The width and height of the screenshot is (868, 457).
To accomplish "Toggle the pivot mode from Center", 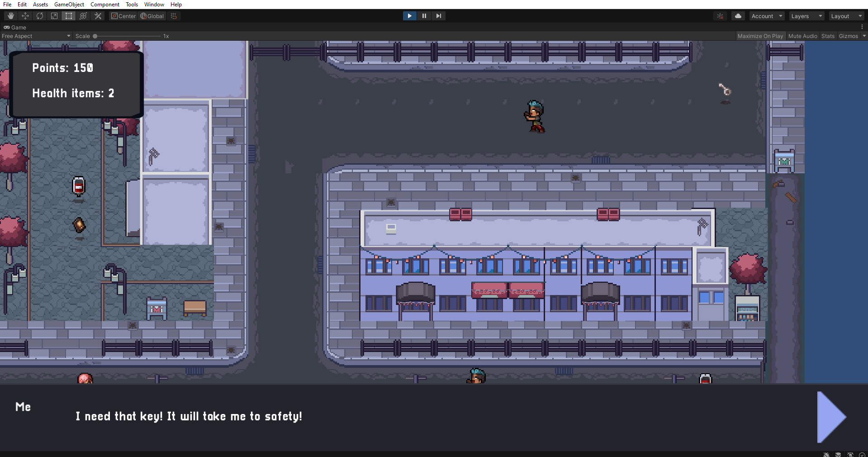I will click(x=123, y=16).
